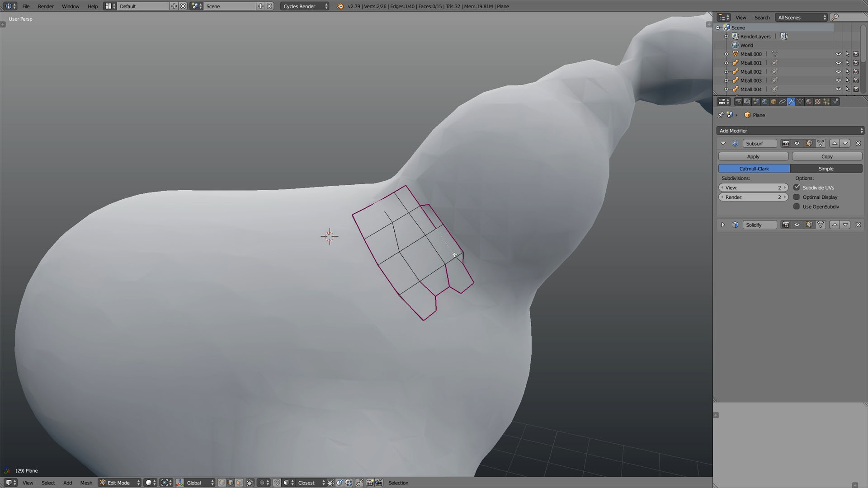Open the Mesh Data properties tab triangle icon
The height and width of the screenshot is (488, 868).
[x=800, y=102]
